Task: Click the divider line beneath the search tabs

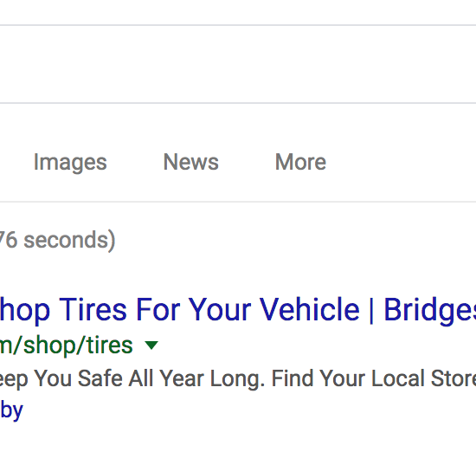Action: coord(238,202)
